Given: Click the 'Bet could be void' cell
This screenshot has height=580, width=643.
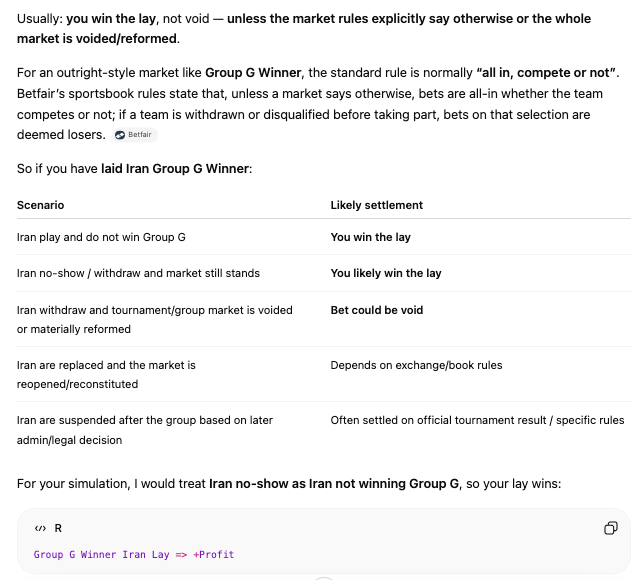Looking at the screenshot, I should click(x=376, y=310).
